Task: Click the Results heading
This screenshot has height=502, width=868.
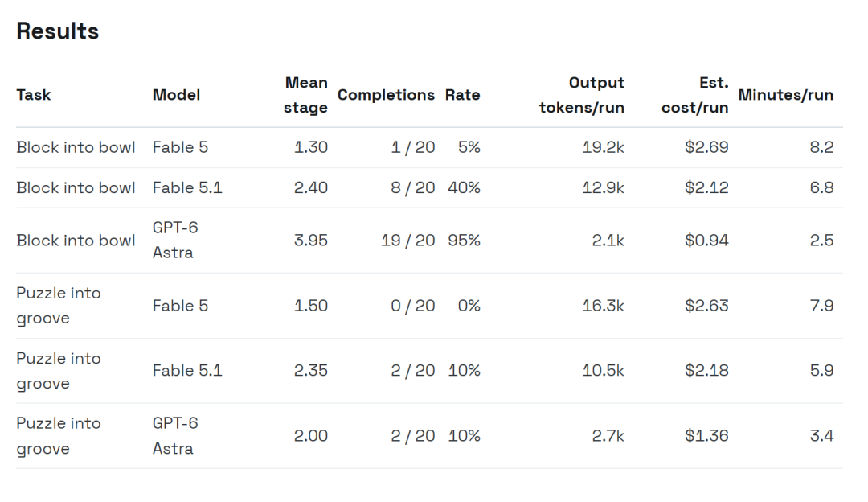Action: (58, 31)
